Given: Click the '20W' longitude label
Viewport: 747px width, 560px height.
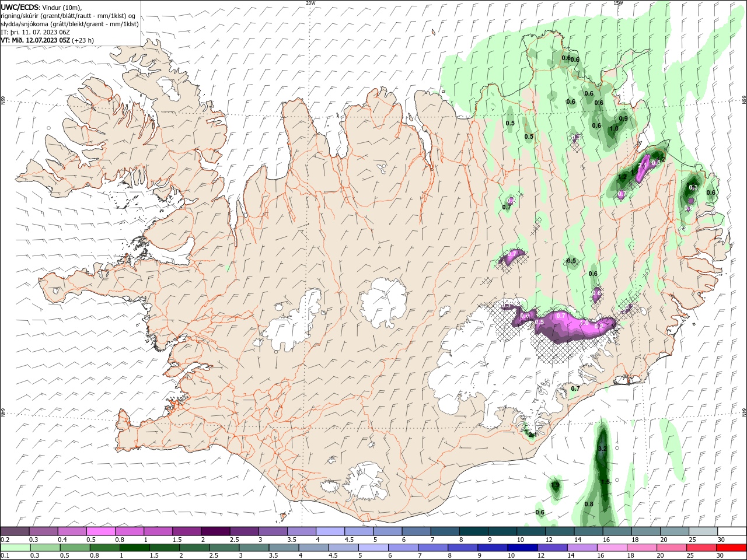Looking at the screenshot, I should point(310,3).
